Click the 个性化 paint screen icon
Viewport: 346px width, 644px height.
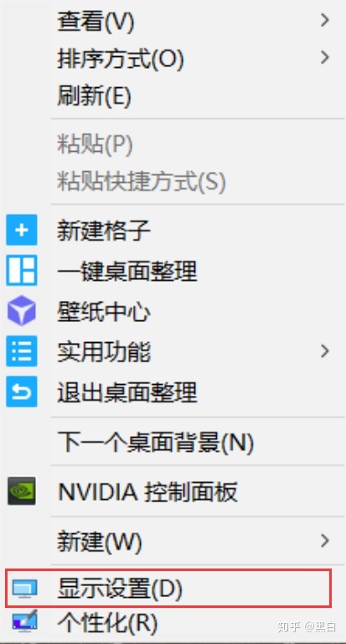[x=24, y=621]
